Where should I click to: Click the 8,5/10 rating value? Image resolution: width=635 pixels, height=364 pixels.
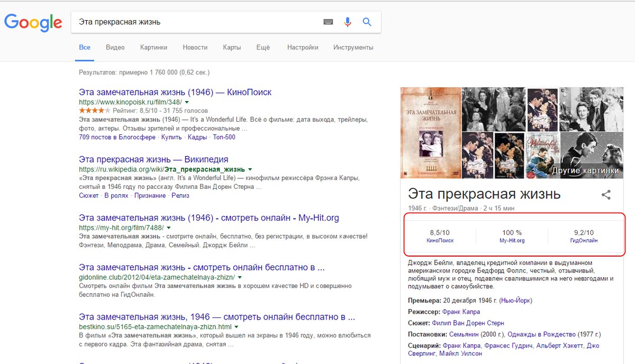[440, 233]
